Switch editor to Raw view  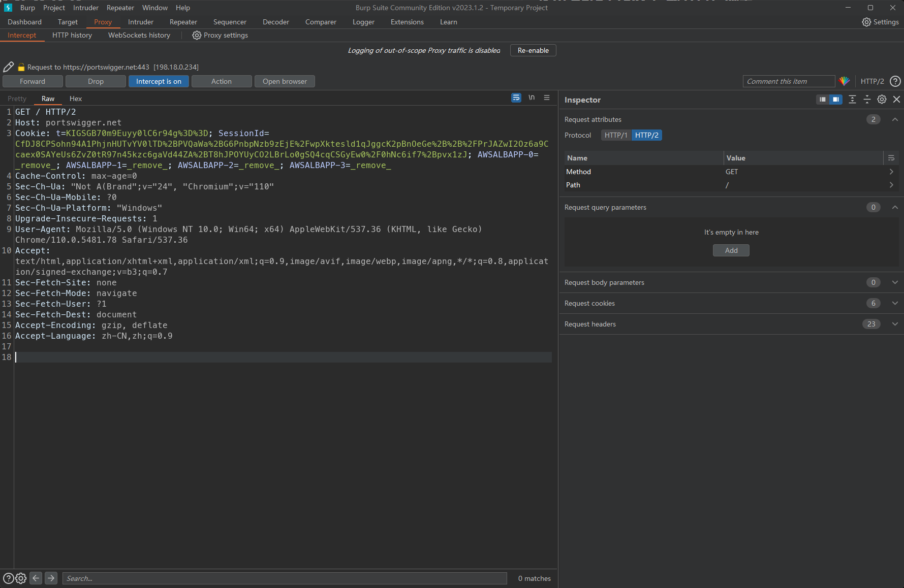pyautogui.click(x=48, y=99)
